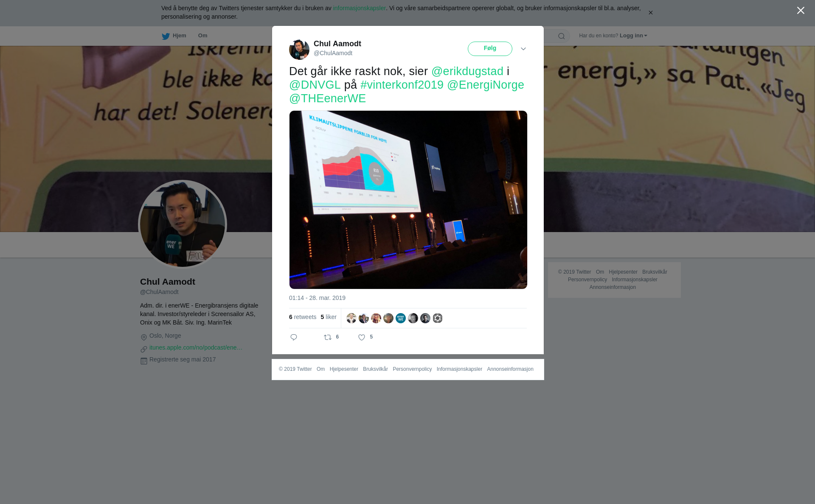Viewport: 815px width, 504px height.
Task: Open the Om menu item in top bar
Action: click(203, 36)
